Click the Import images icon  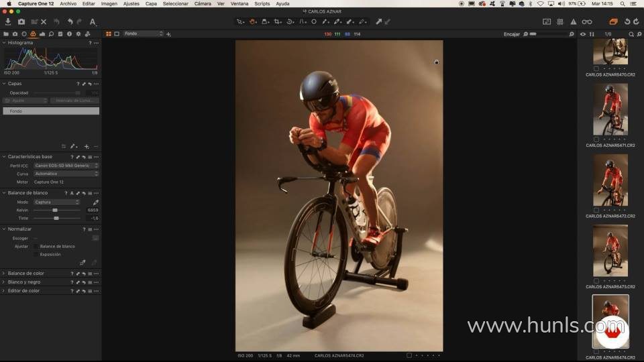click(x=8, y=21)
